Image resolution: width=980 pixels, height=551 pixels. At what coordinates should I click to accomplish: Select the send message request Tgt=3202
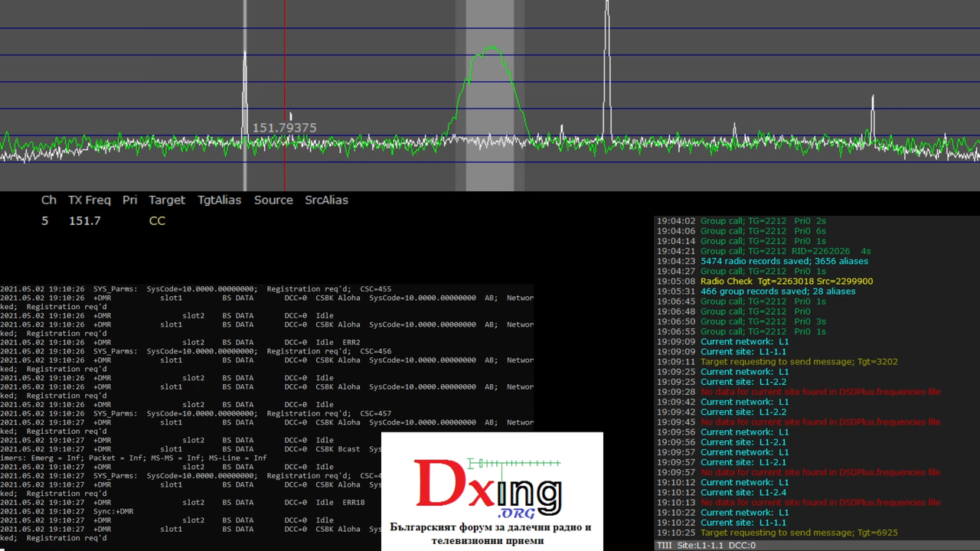[x=777, y=361]
